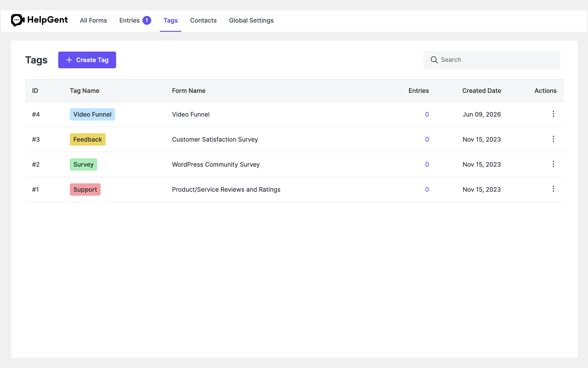Image resolution: width=588 pixels, height=368 pixels.
Task: Click ID #2 cell
Action: [x=36, y=165]
